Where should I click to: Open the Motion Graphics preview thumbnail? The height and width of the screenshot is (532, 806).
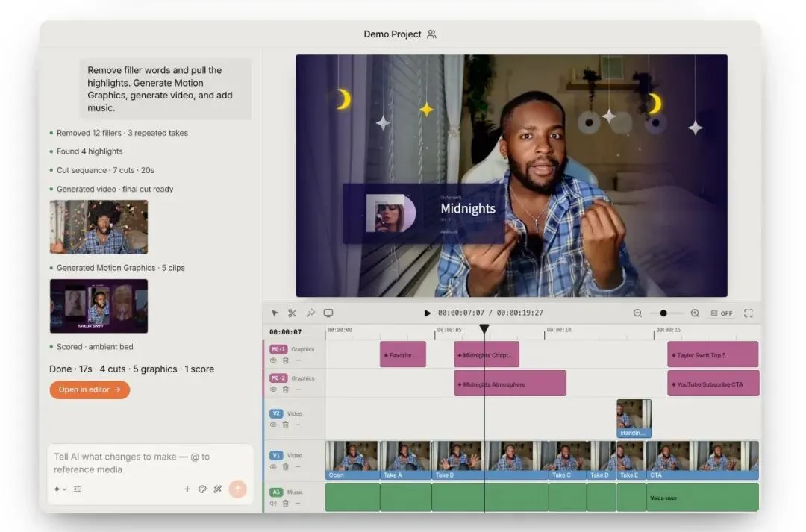pos(99,306)
